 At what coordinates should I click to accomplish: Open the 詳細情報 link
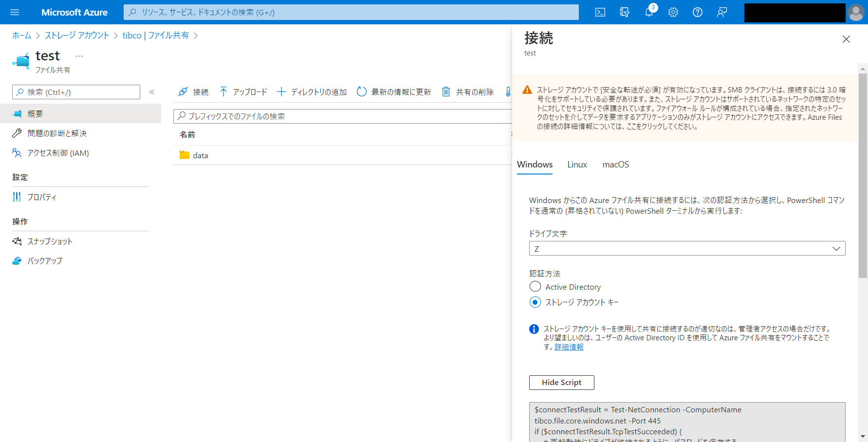(569, 347)
